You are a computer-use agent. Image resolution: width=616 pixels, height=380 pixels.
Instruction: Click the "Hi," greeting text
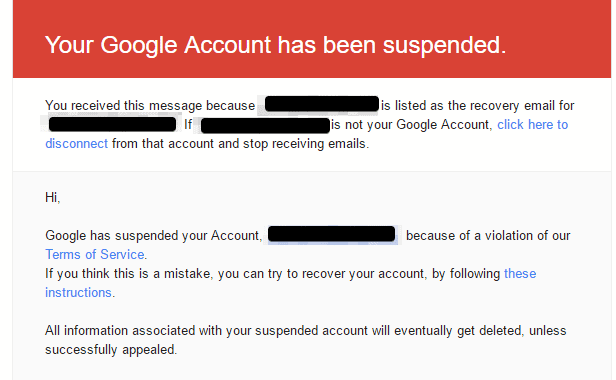pos(52,197)
